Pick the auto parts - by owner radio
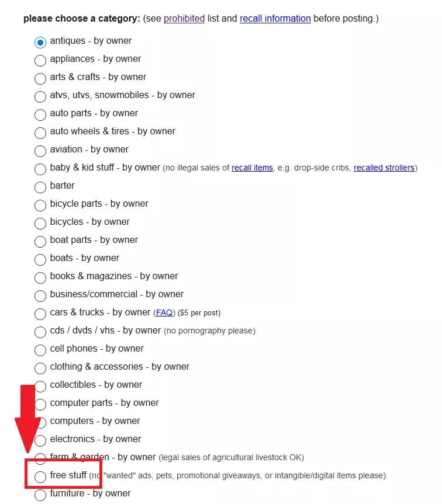 (x=40, y=114)
